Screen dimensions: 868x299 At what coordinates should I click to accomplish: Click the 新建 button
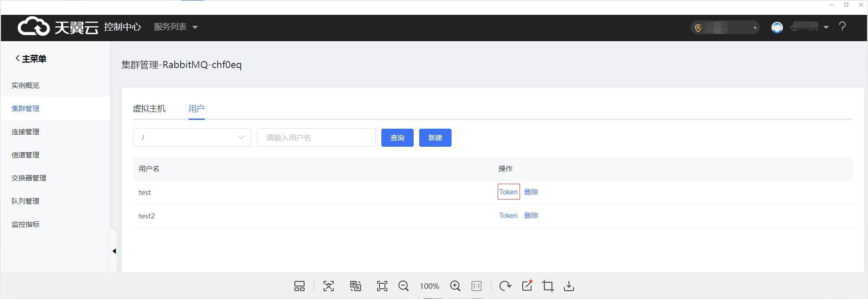click(x=435, y=137)
